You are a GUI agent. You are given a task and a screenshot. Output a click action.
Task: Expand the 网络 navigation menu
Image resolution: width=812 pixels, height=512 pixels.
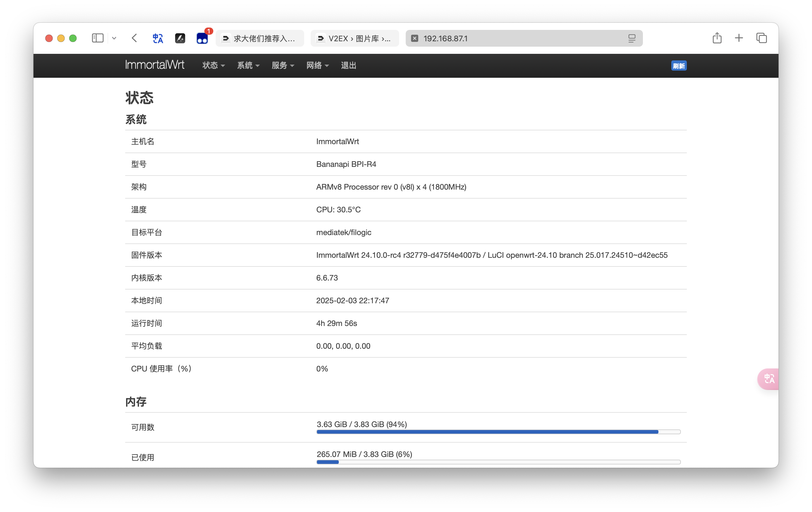pos(317,65)
